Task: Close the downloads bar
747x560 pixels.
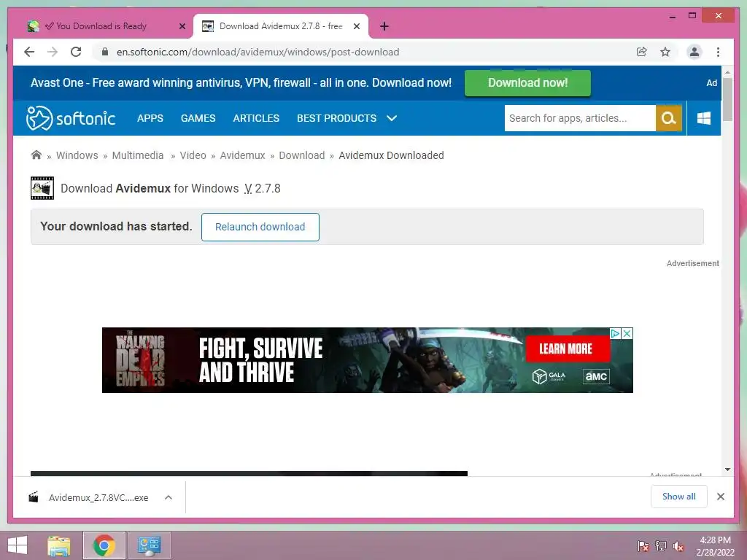Action: pyautogui.click(x=721, y=497)
